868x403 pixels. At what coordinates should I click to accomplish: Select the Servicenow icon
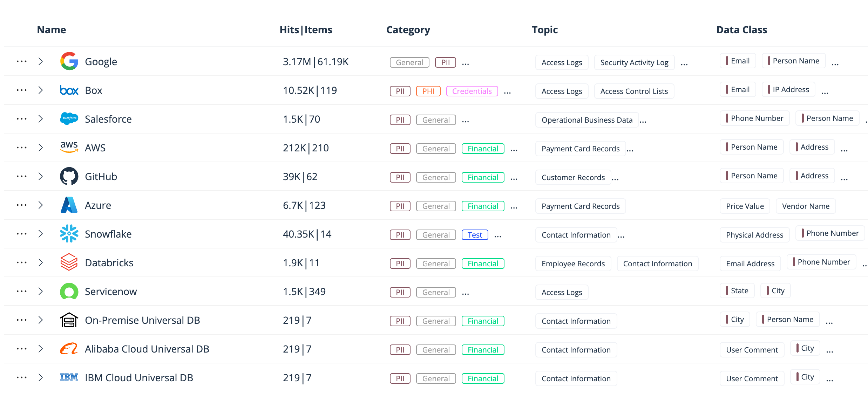click(x=69, y=291)
